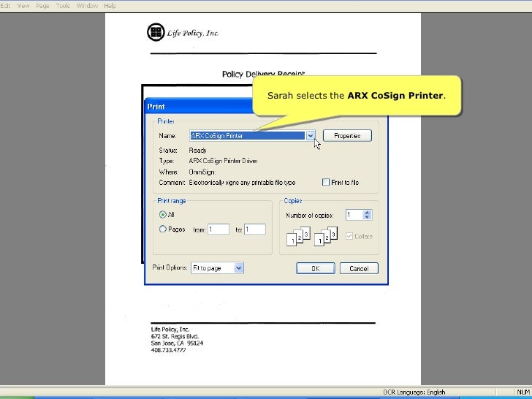This screenshot has width=532, height=399.
Task: Expand the printer Name dropdown arrow
Action: (311, 136)
